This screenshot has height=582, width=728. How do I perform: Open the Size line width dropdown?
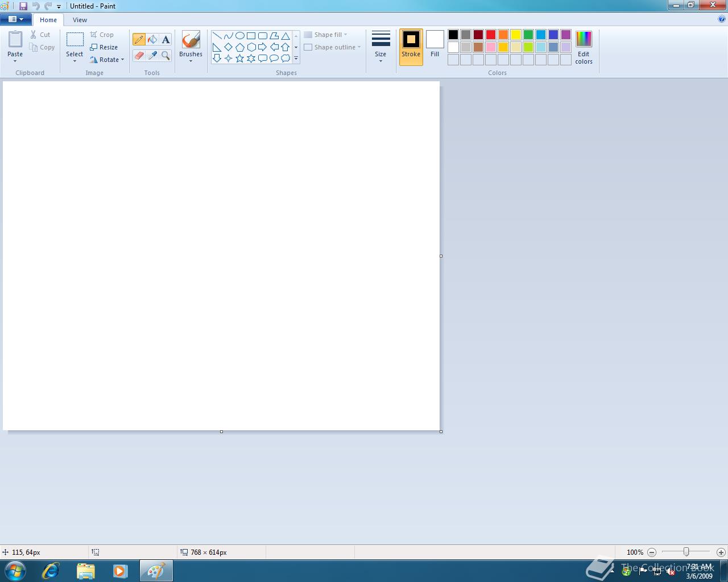point(380,47)
